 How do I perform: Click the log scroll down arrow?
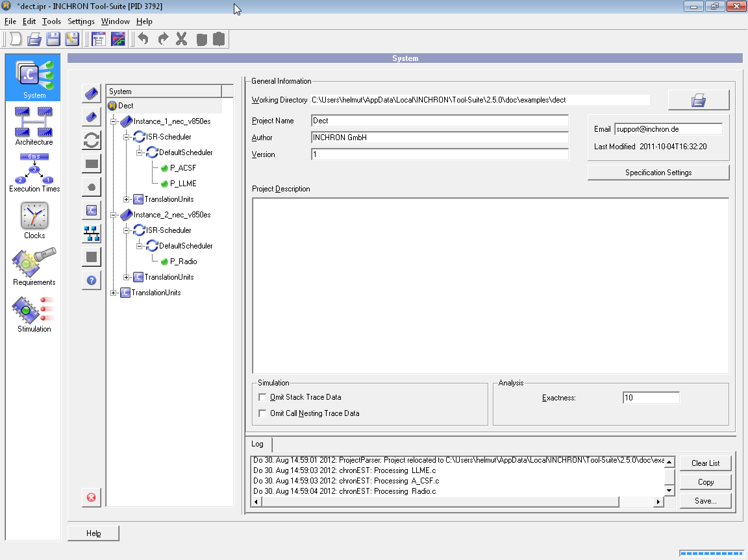(x=669, y=491)
